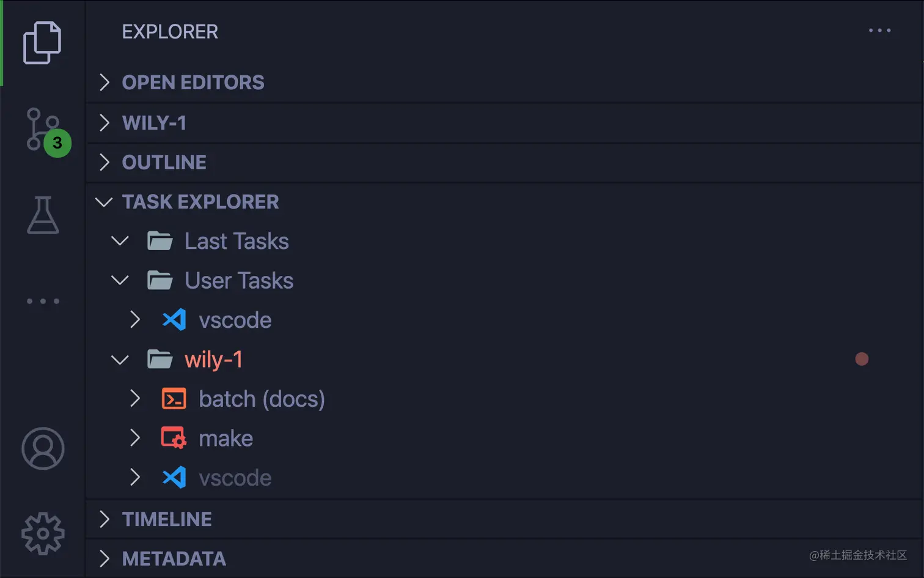Screen dimensions: 924x578
Task: Click the red running indicator beside wily-1
Action: pos(862,359)
